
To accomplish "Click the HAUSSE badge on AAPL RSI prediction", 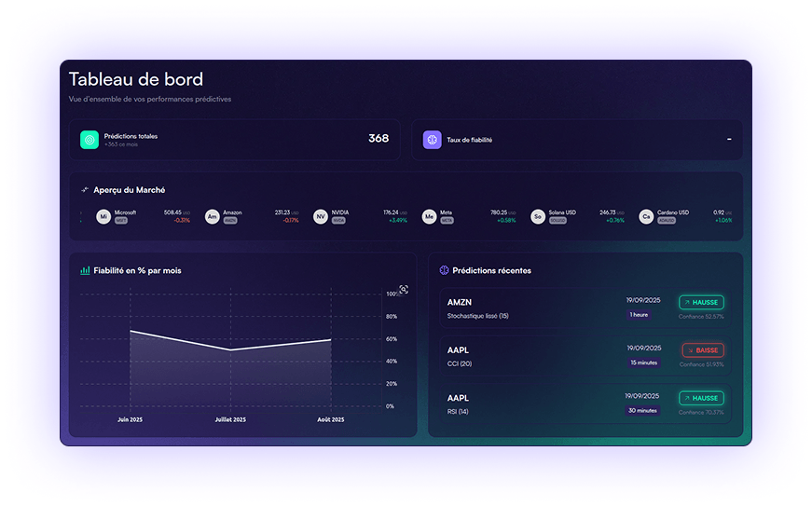I will pos(701,398).
